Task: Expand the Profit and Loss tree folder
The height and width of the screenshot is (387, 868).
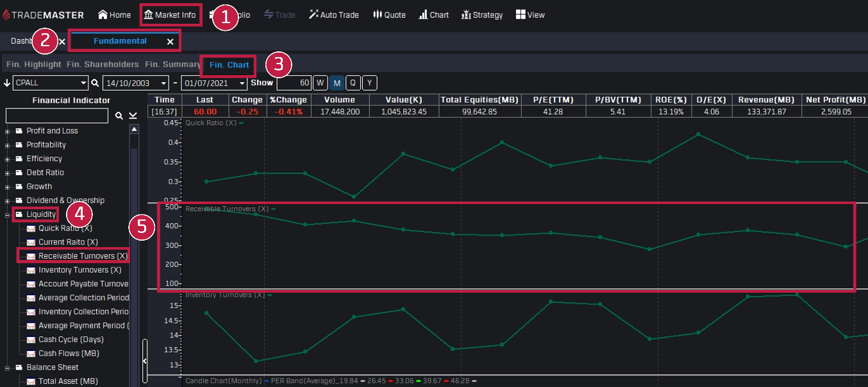Action: (8, 131)
